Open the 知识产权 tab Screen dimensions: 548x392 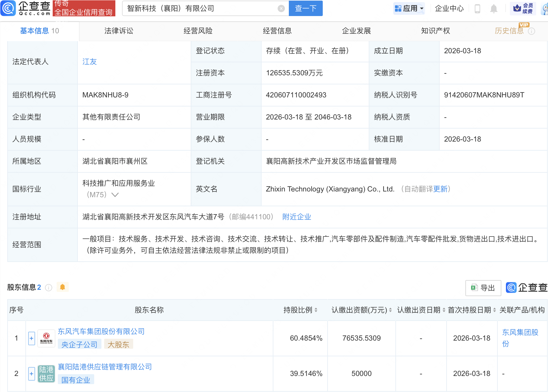pos(435,31)
